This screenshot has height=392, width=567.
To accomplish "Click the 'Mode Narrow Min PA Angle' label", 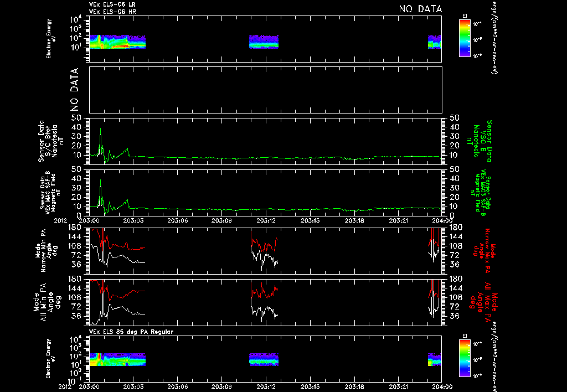I will [x=46, y=250].
